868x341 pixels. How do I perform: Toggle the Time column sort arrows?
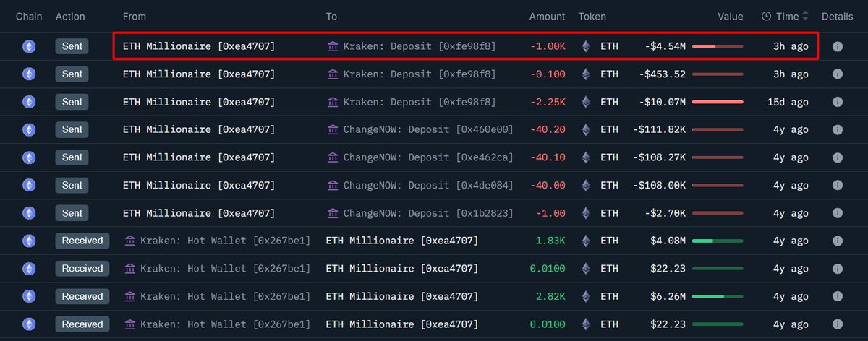click(x=805, y=16)
